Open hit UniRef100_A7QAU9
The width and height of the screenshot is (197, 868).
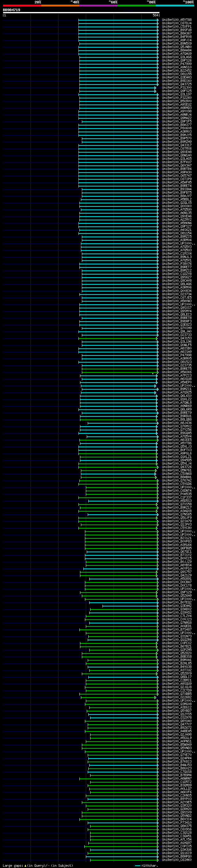click(176, 54)
